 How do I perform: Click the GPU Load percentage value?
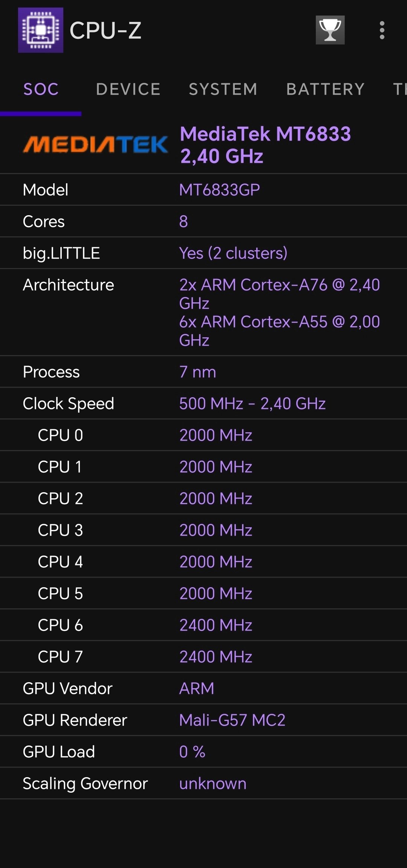tap(193, 752)
